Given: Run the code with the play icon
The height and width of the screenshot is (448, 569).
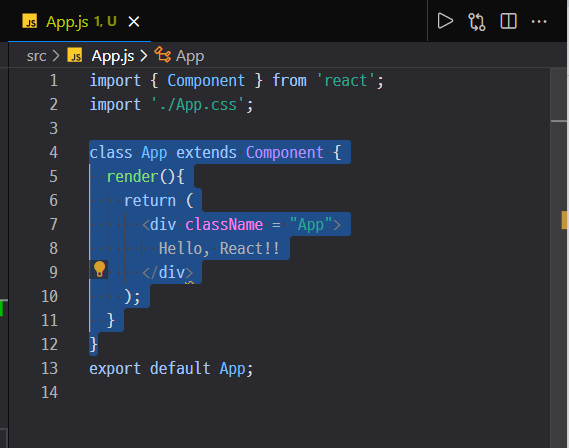Looking at the screenshot, I should point(445,21).
